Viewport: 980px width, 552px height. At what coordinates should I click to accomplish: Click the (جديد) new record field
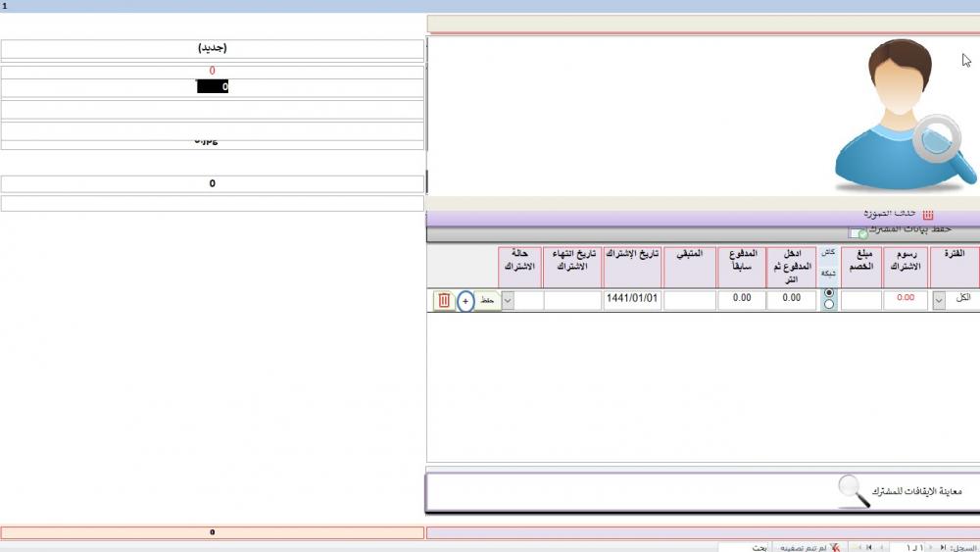pos(213,48)
